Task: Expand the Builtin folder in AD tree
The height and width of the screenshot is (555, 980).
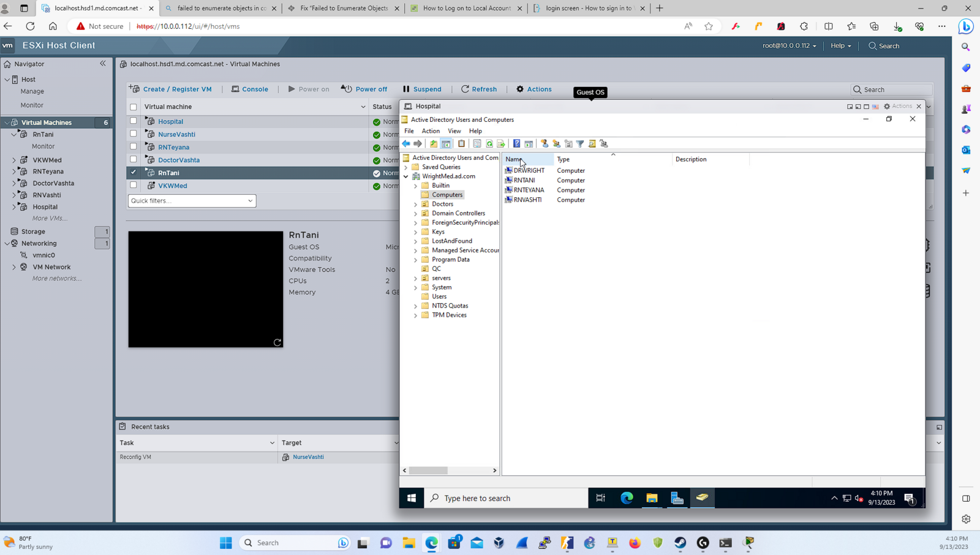Action: (x=416, y=186)
